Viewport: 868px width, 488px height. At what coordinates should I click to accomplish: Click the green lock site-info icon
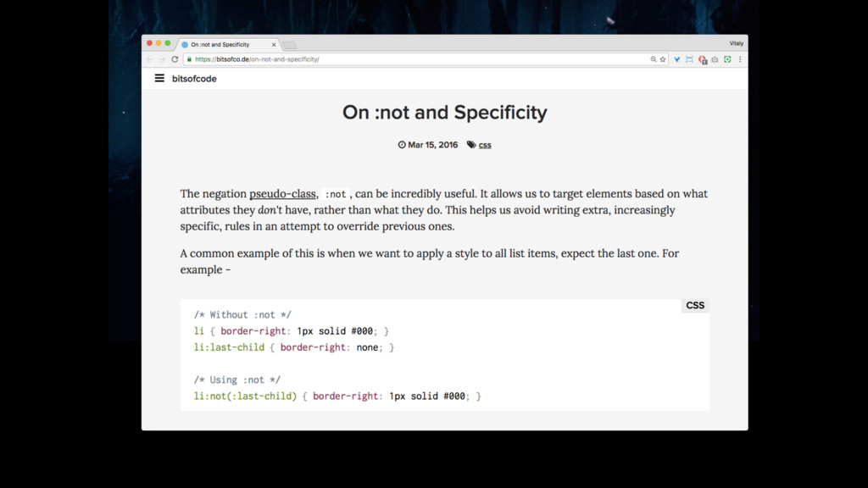(x=189, y=59)
